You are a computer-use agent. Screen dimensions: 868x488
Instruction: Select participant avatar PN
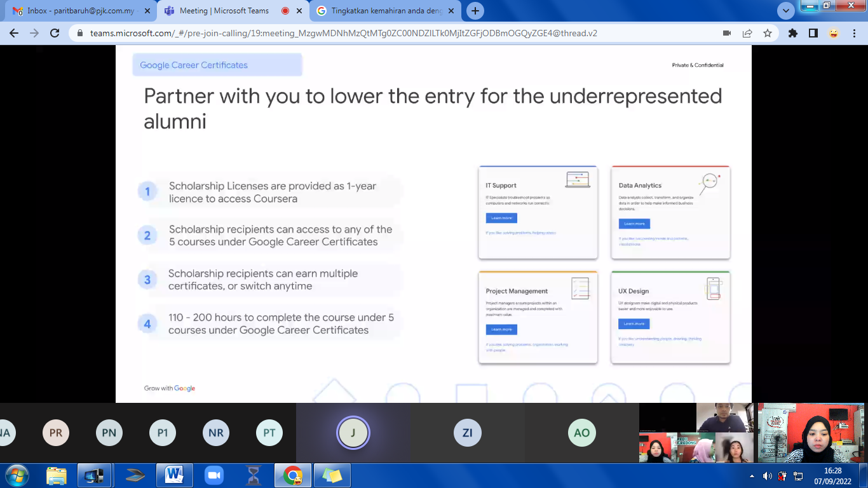pyautogui.click(x=109, y=433)
